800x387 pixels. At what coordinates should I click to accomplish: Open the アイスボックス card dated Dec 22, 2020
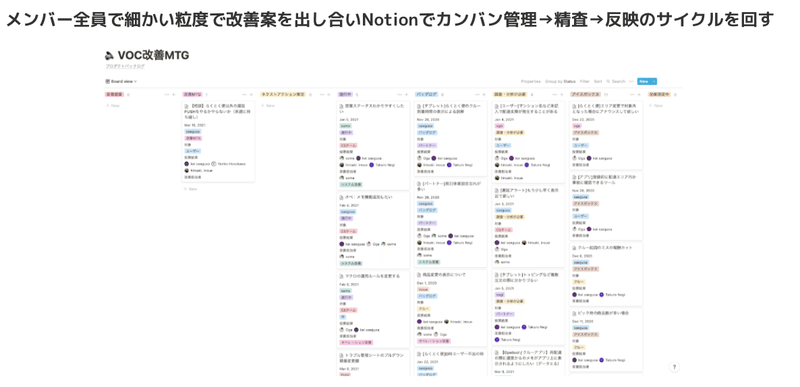coord(606,135)
